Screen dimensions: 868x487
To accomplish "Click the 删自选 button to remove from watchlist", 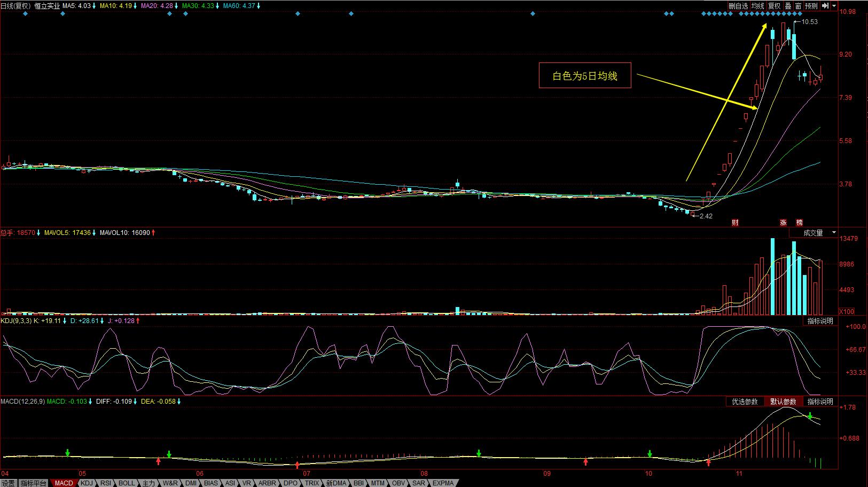I will [x=738, y=6].
